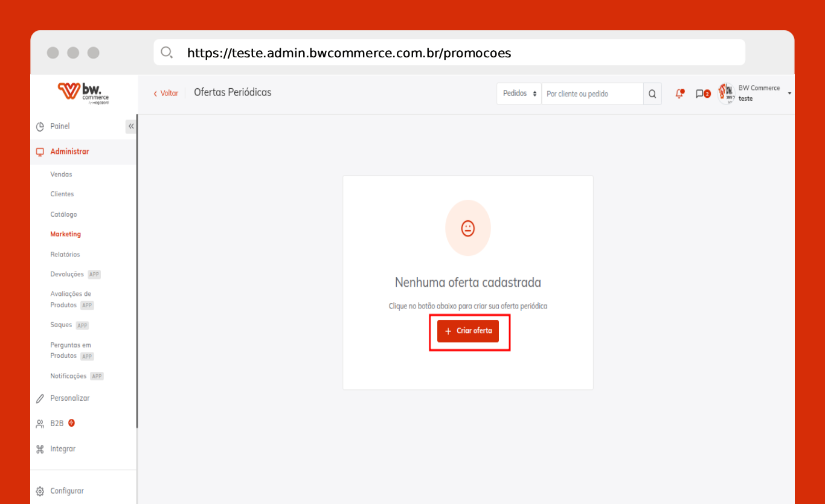Open the chat messages icon

point(701,94)
